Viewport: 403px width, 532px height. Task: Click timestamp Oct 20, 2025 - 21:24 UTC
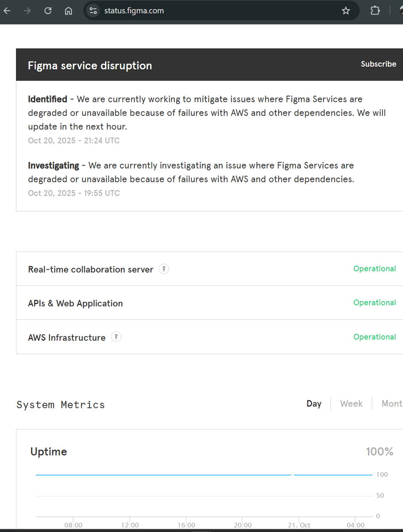point(74,141)
